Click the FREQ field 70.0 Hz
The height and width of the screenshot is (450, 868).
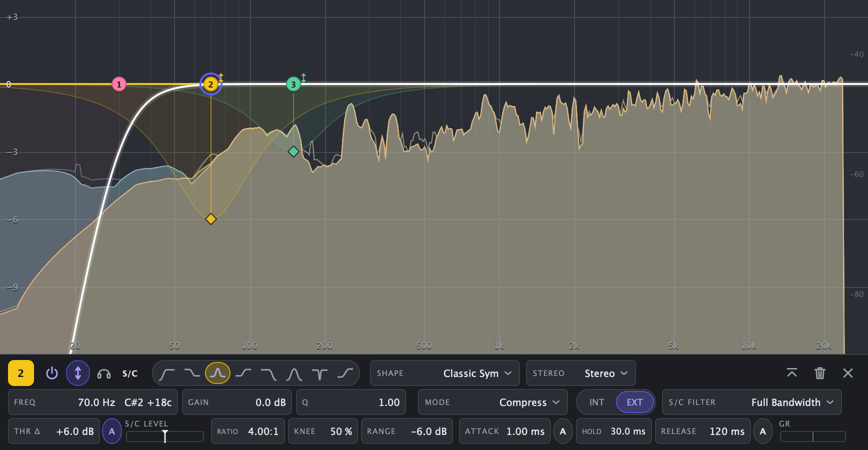[93, 402]
